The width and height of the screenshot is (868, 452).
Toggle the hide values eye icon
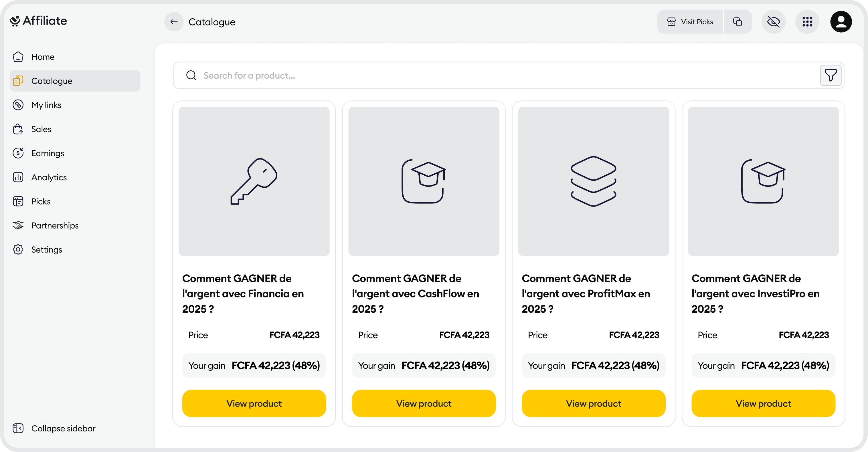pos(773,22)
